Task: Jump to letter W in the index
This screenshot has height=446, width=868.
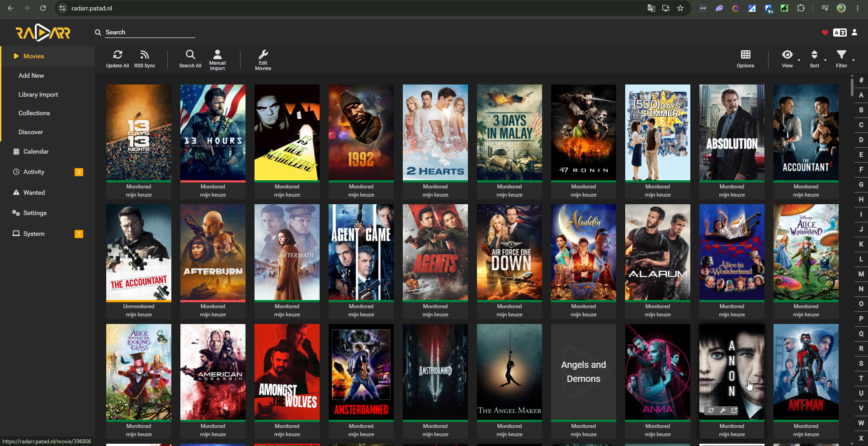Action: 861,423
